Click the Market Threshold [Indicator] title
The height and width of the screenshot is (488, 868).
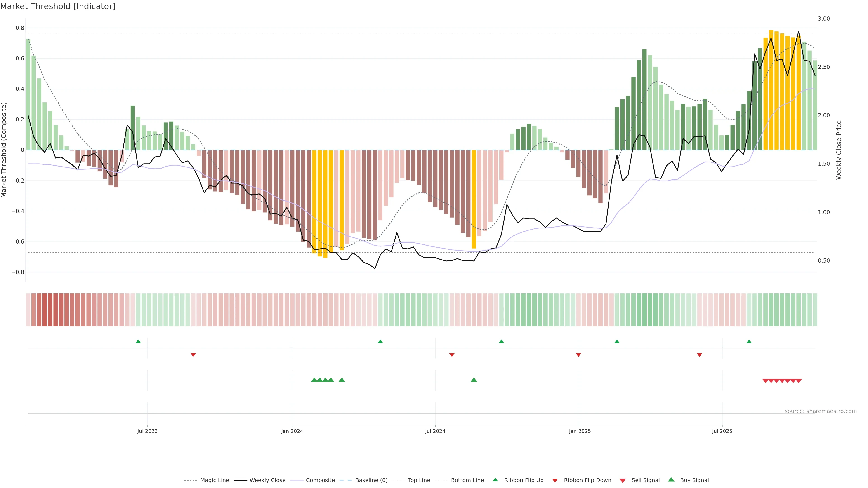pyautogui.click(x=58, y=6)
